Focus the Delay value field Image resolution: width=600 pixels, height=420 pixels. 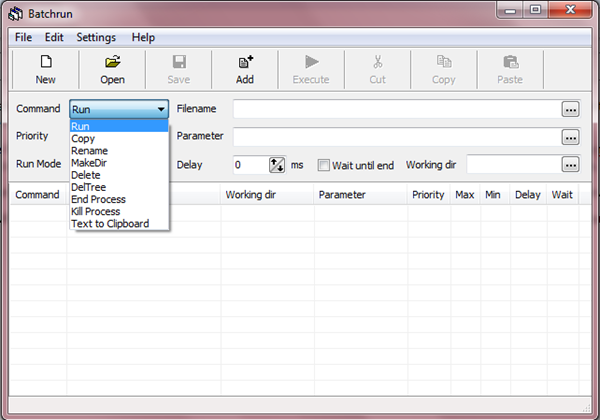[251, 165]
